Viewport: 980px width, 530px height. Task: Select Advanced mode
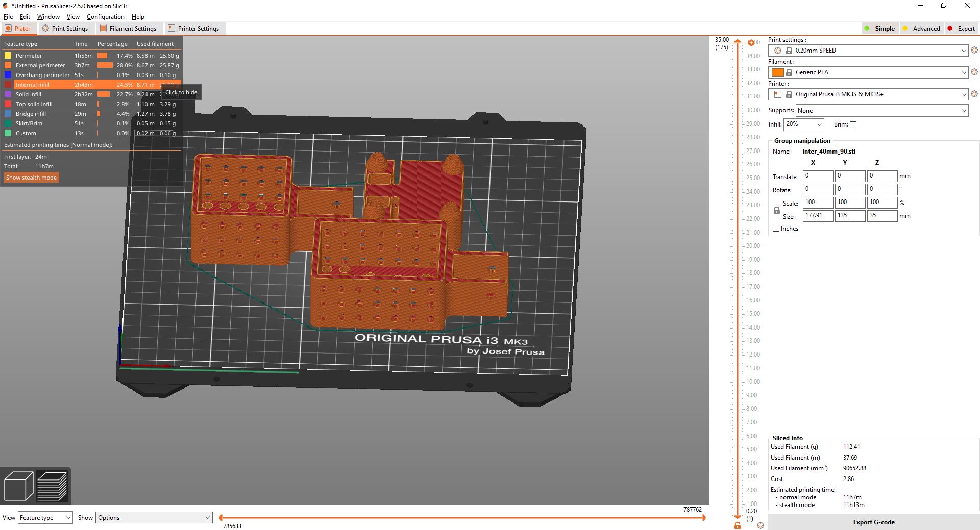point(921,29)
